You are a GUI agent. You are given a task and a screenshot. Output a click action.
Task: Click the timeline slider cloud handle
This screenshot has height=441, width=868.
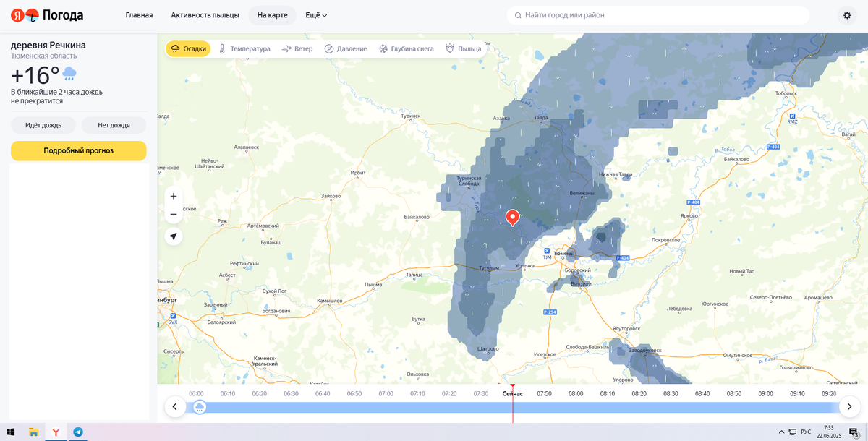point(200,407)
